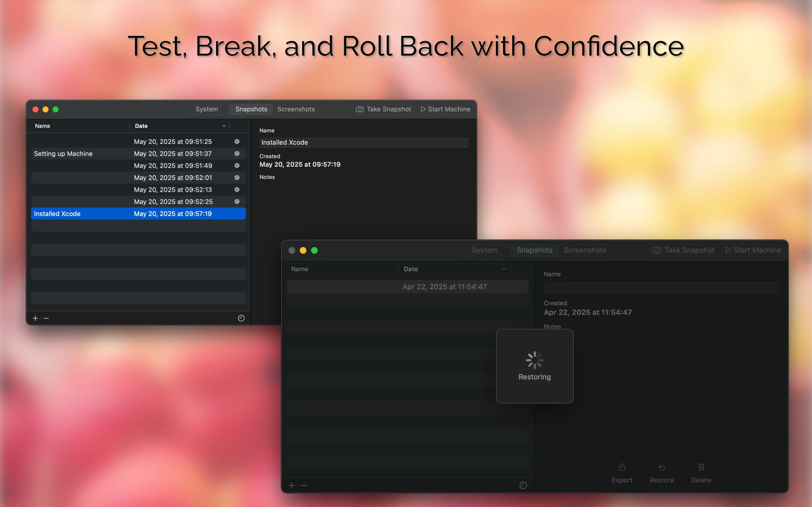Screen dimensions: 812x507
Task: Click the Name field containing Installed Xcode
Action: coord(364,143)
